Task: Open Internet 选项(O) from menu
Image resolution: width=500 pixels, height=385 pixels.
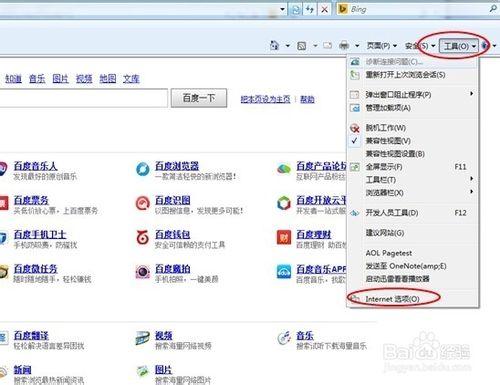Action: pos(413,299)
